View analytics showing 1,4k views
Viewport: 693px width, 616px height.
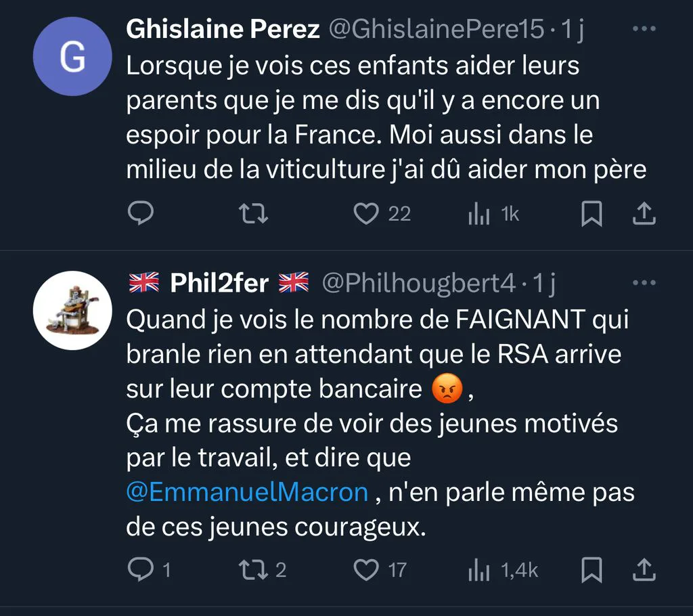point(503,570)
